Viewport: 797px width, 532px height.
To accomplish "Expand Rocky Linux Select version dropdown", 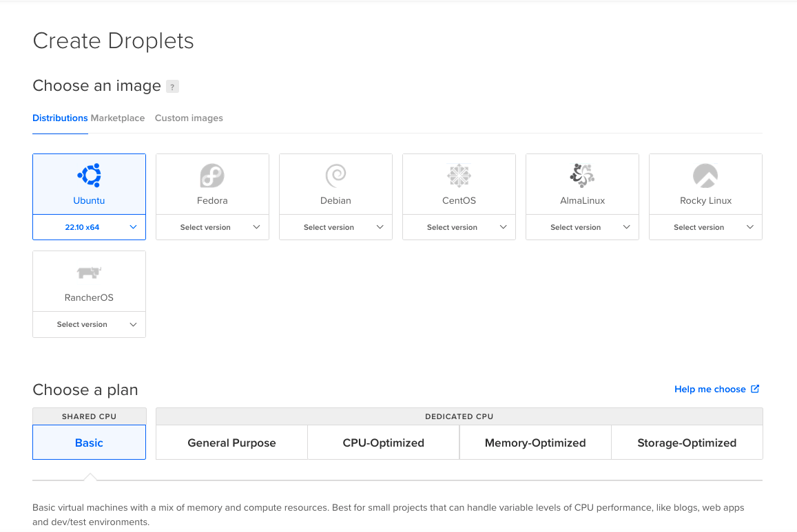I will point(705,227).
